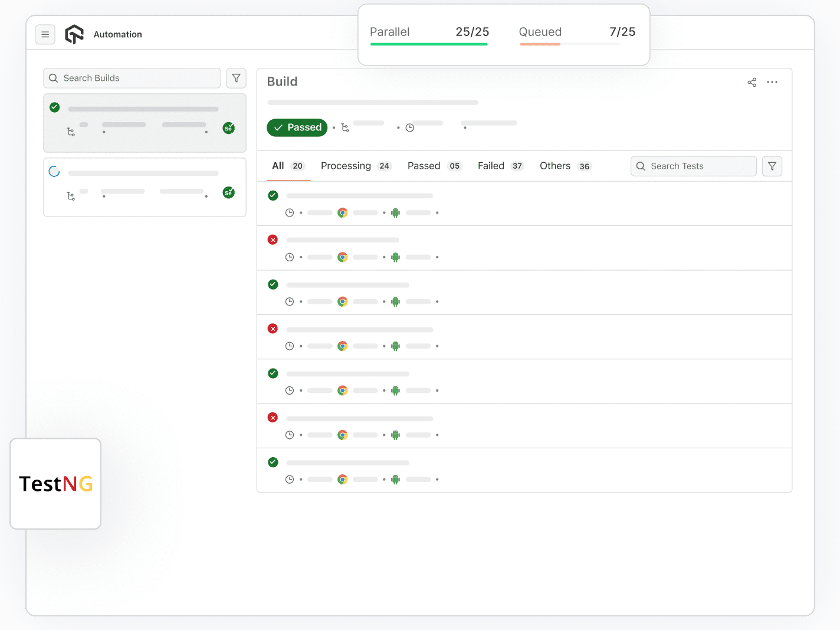This screenshot has height=630, width=840.
Task: Click the Automation product logo
Action: (74, 34)
